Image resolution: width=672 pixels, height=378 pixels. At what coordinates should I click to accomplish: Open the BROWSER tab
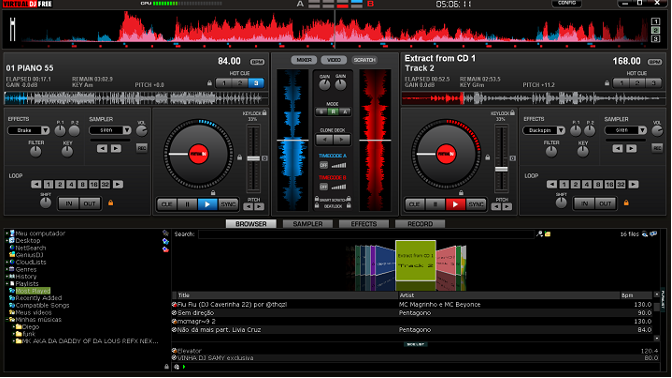[x=251, y=224]
